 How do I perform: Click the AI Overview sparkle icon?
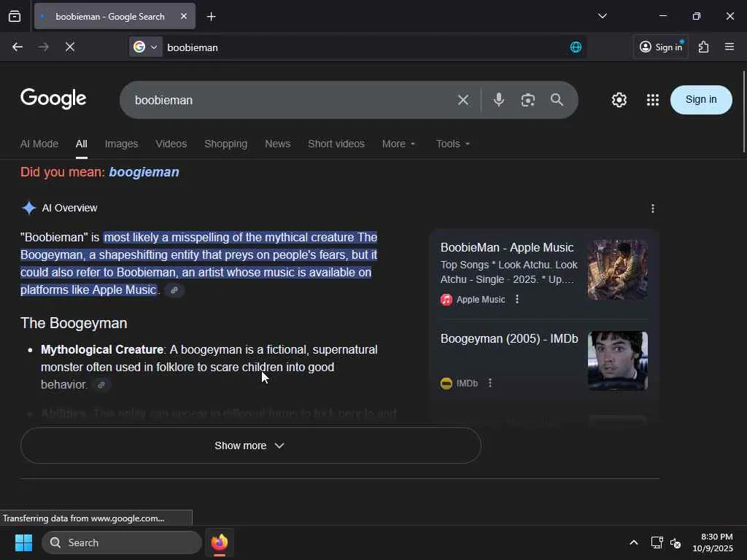(x=29, y=208)
